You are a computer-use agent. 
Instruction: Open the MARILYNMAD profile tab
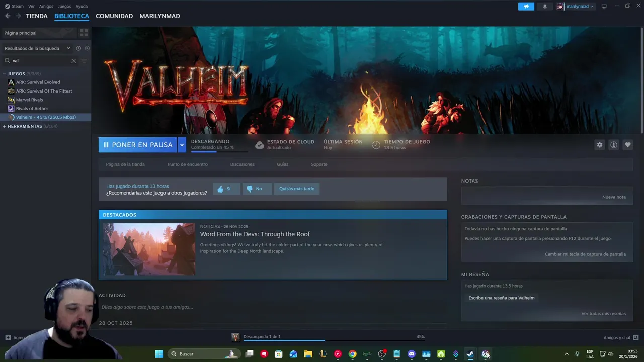(x=159, y=16)
